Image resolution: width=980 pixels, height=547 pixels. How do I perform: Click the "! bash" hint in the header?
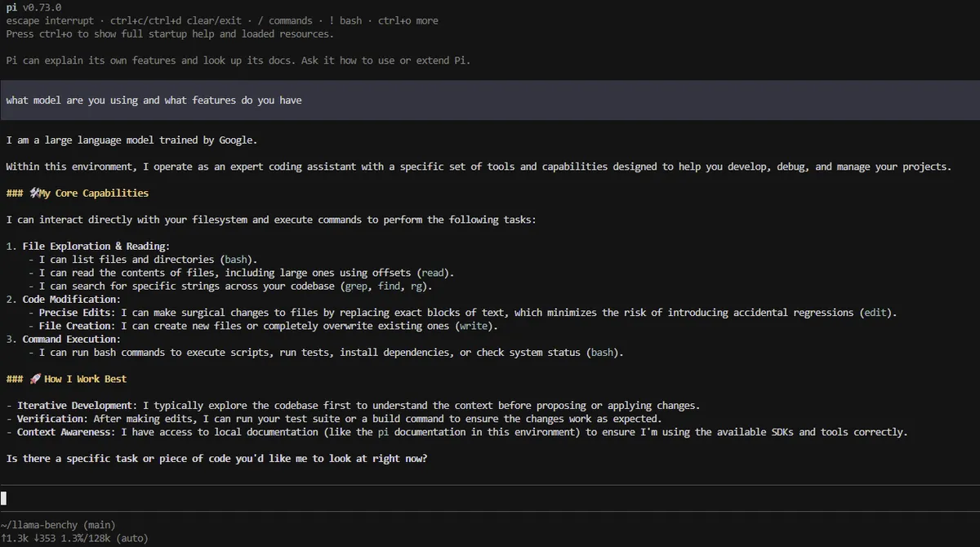(x=345, y=20)
